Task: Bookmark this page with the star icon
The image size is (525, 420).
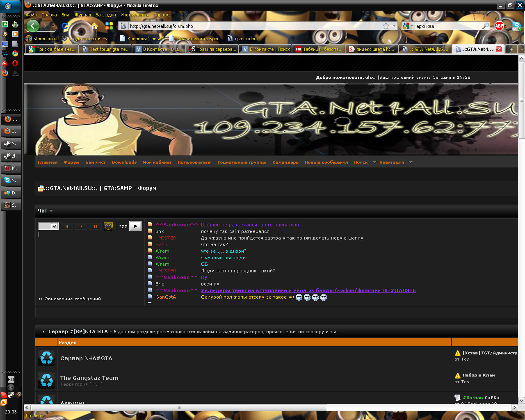Action: tap(386, 26)
